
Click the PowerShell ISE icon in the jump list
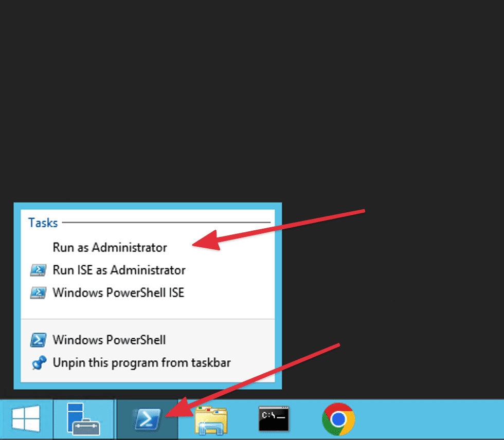(x=38, y=292)
